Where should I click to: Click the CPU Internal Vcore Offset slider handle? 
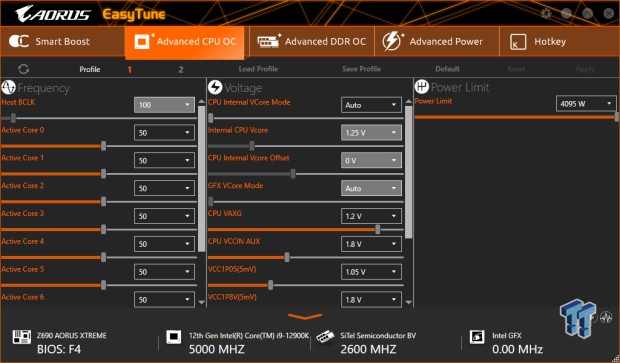(293, 174)
